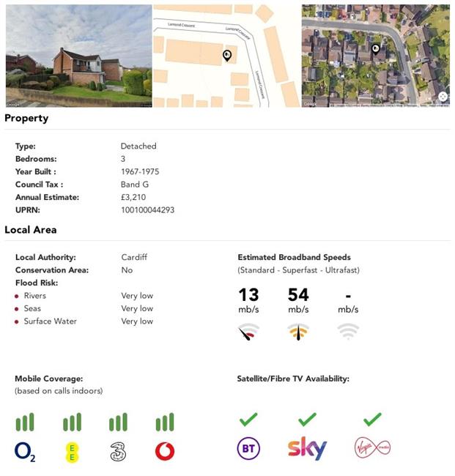Click the standard broadband speed gauge

tap(249, 332)
